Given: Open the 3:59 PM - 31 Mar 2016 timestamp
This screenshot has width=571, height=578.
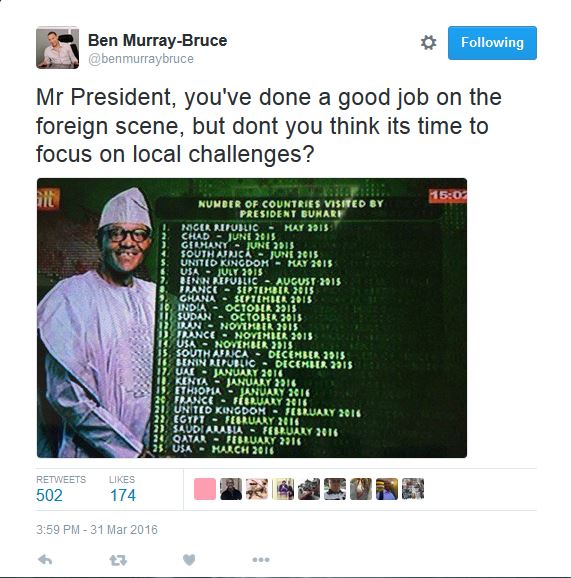Looking at the screenshot, I should (97, 530).
